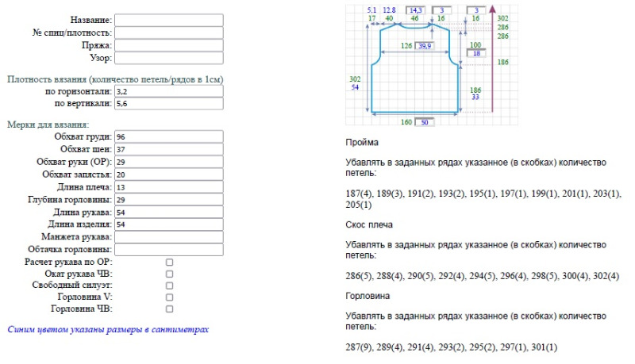Click the 39,9 chest width box in diagram

tap(425, 46)
